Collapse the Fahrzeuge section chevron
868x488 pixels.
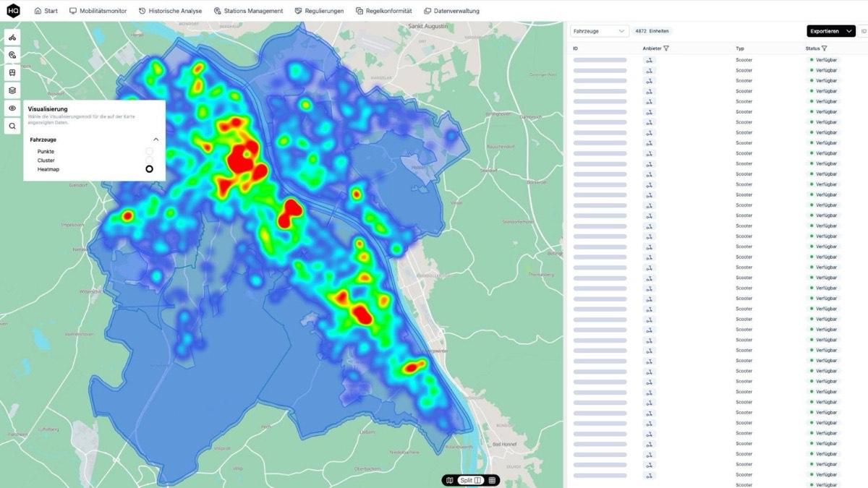pyautogui.click(x=156, y=140)
